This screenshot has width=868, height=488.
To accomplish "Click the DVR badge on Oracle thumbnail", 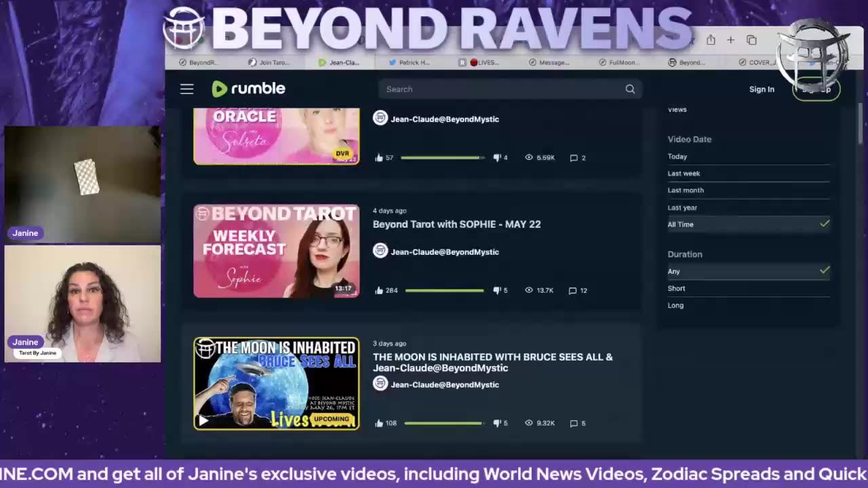I will (343, 153).
